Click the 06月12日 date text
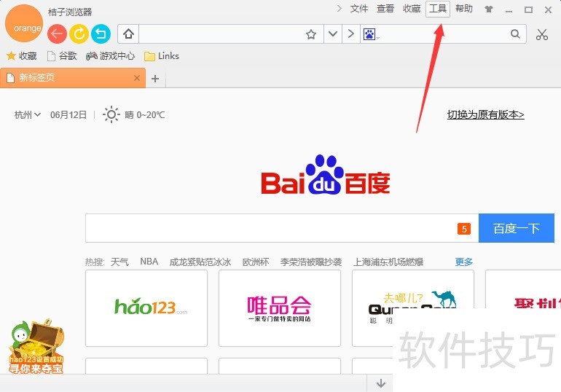Image resolution: width=561 pixels, height=392 pixels. pyautogui.click(x=68, y=115)
